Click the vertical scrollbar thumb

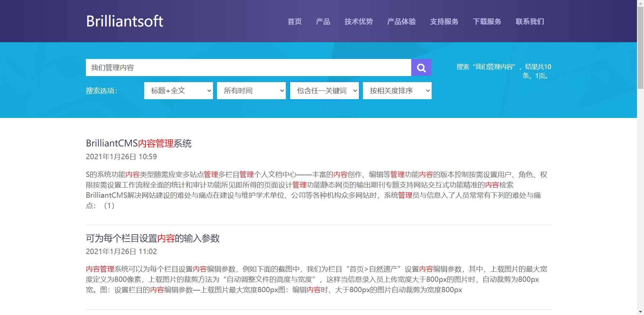point(640,47)
